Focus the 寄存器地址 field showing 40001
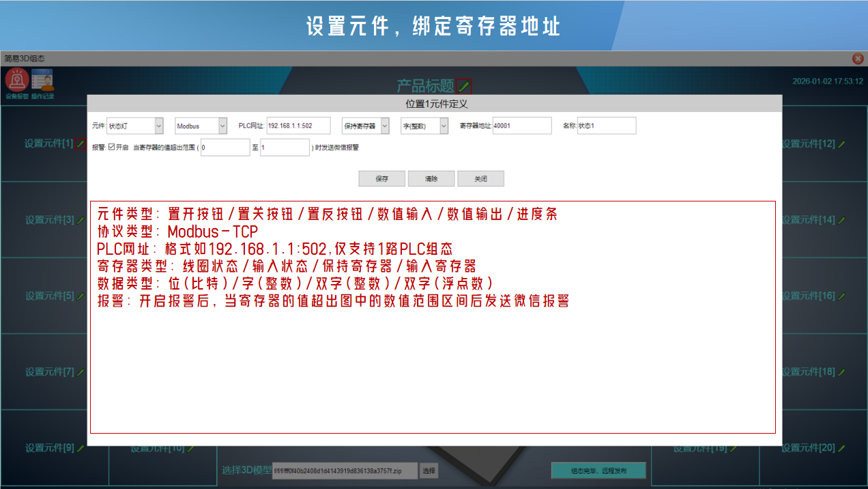868x489 pixels. click(x=521, y=126)
